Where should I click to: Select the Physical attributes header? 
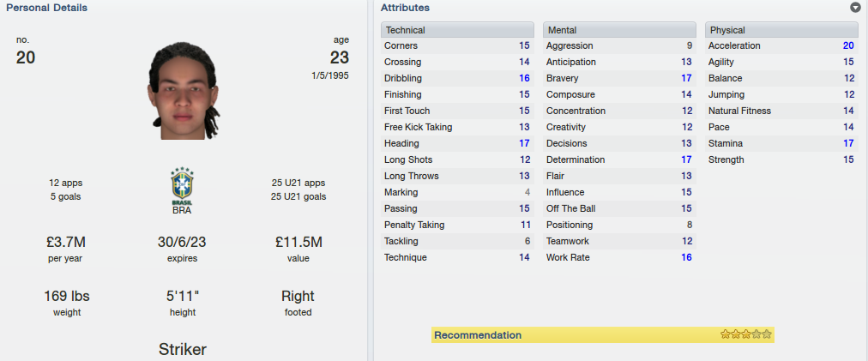tap(781, 30)
